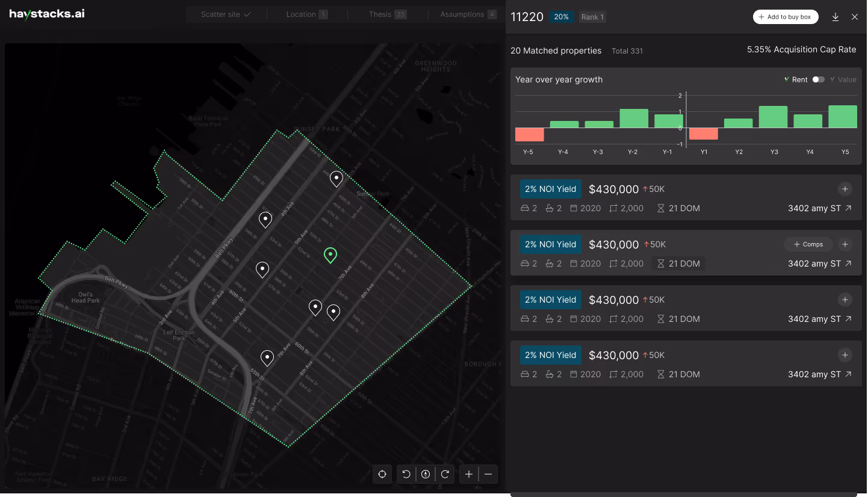The width and height of the screenshot is (868, 497).
Task: Open the Comps button on second property
Action: [x=808, y=244]
